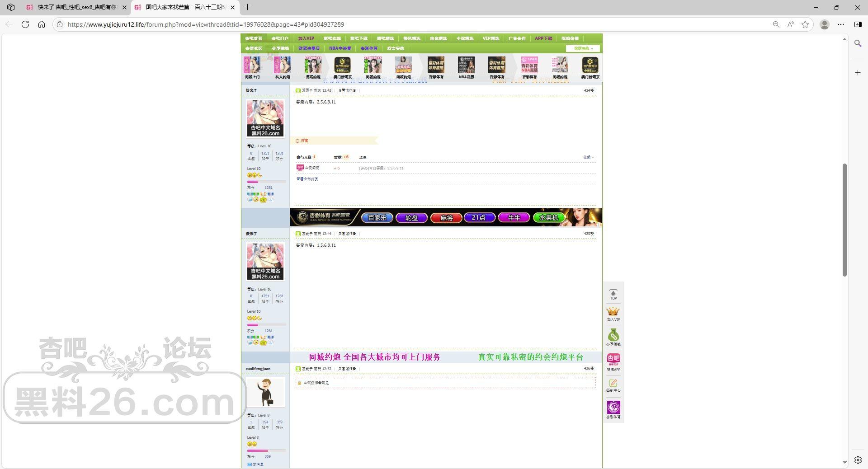This screenshot has height=469, width=868.
Task: Open 心悦诚悦 user link in reward list
Action: coord(312,168)
